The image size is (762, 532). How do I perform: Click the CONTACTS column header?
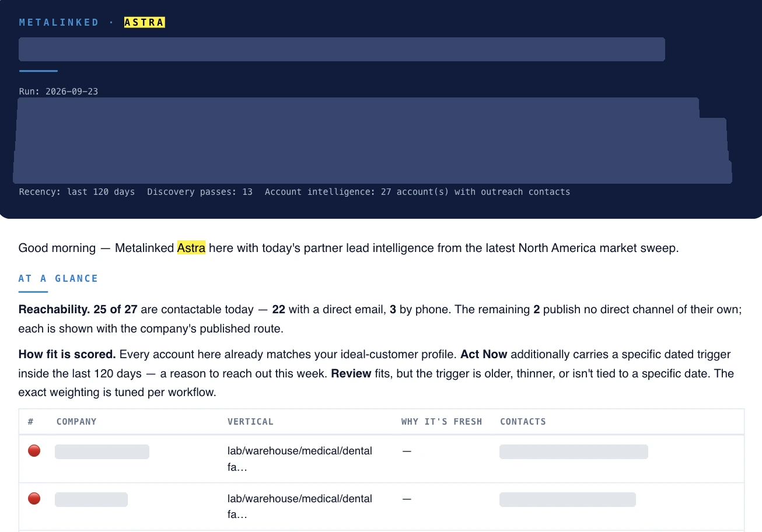(x=523, y=421)
